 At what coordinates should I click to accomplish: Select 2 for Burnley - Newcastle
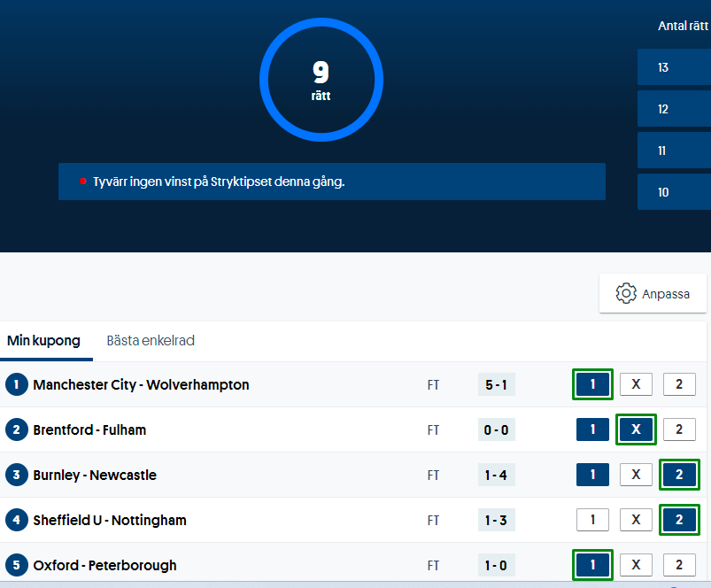[679, 475]
